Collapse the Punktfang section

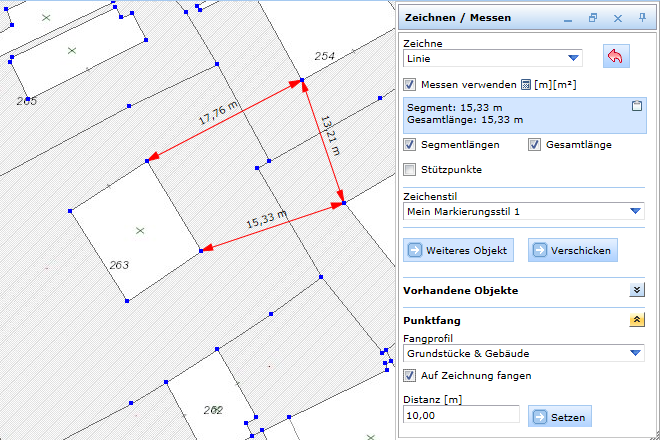point(636,320)
